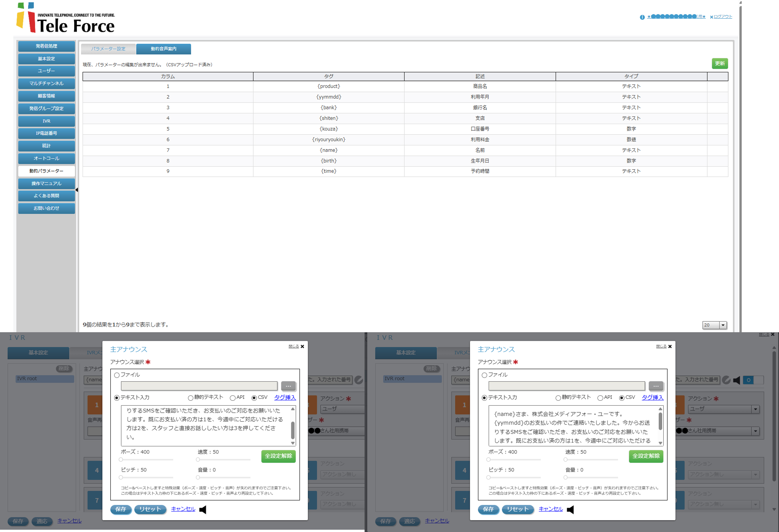779x532 pixels.
Task: Select the API radio in the right dialog
Action: [600, 398]
